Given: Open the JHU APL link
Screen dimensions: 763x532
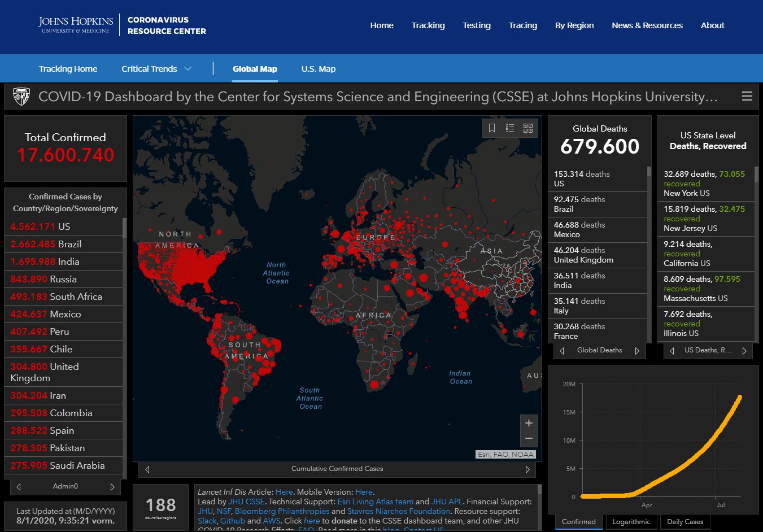Looking at the screenshot, I should coord(447,502).
